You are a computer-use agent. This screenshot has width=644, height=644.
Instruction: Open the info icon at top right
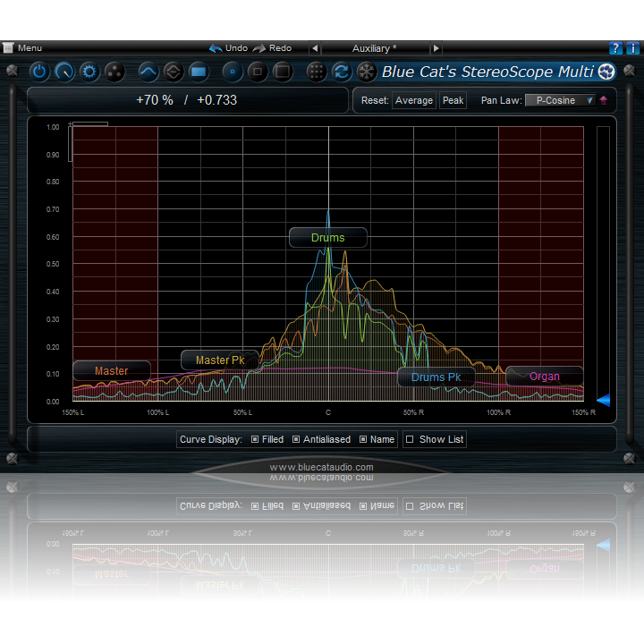[632, 48]
